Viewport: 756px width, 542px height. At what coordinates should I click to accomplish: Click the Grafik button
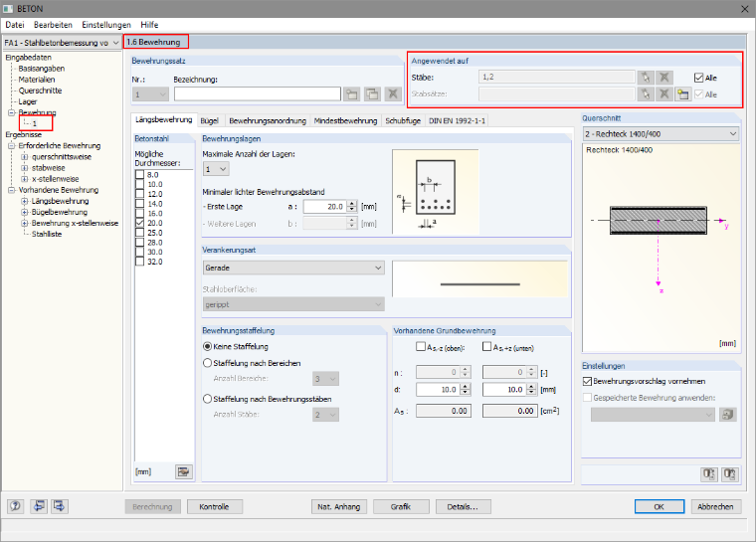pos(401,507)
